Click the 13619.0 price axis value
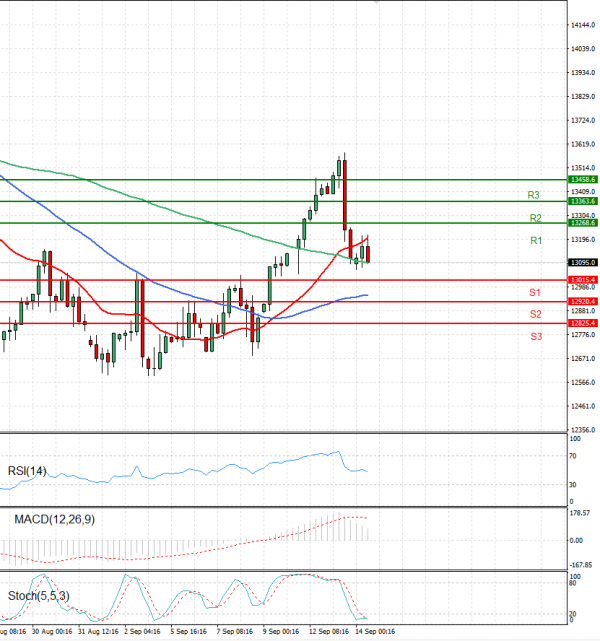Image resolution: width=600 pixels, height=641 pixels. click(x=583, y=144)
